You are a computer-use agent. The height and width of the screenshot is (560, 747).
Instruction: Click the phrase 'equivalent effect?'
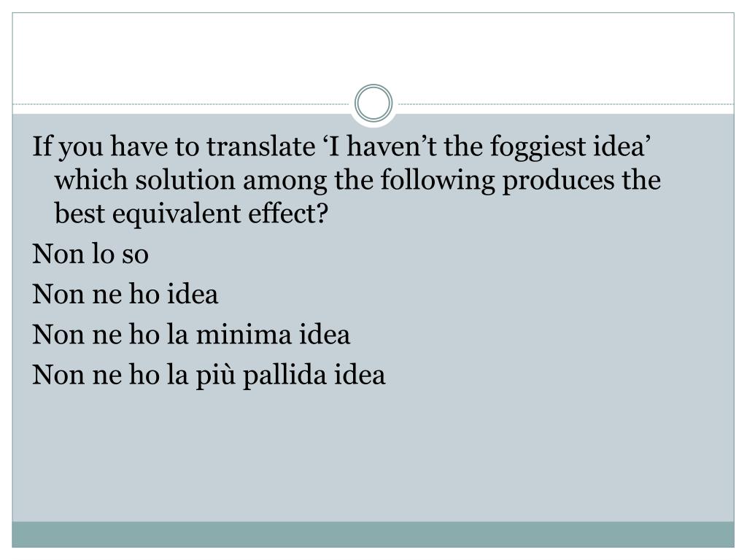point(220,214)
